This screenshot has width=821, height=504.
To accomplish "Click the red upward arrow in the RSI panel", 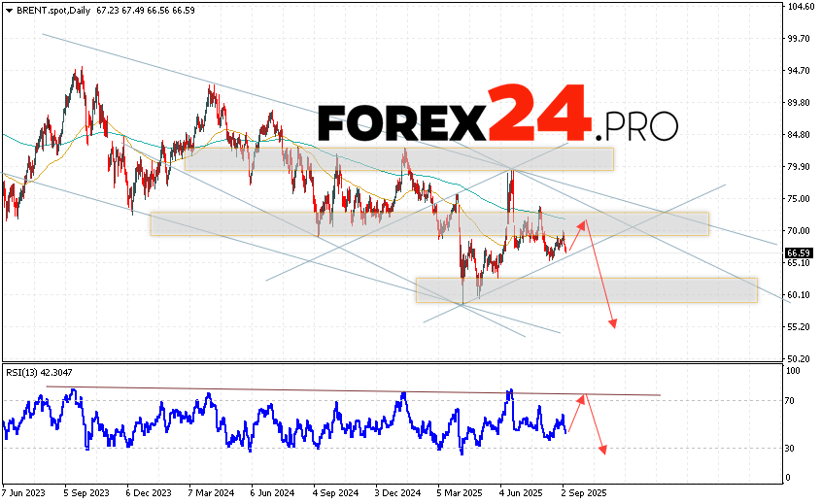I will tap(575, 413).
